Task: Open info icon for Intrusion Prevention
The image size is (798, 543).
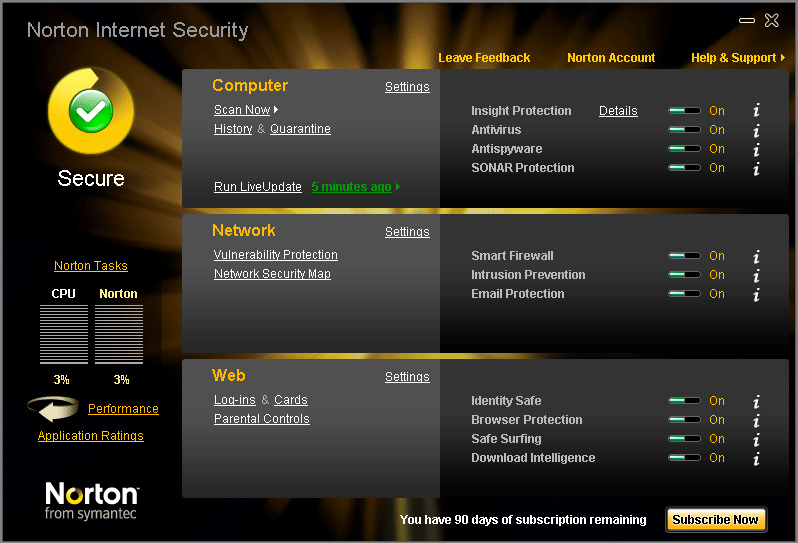Action: 756,275
